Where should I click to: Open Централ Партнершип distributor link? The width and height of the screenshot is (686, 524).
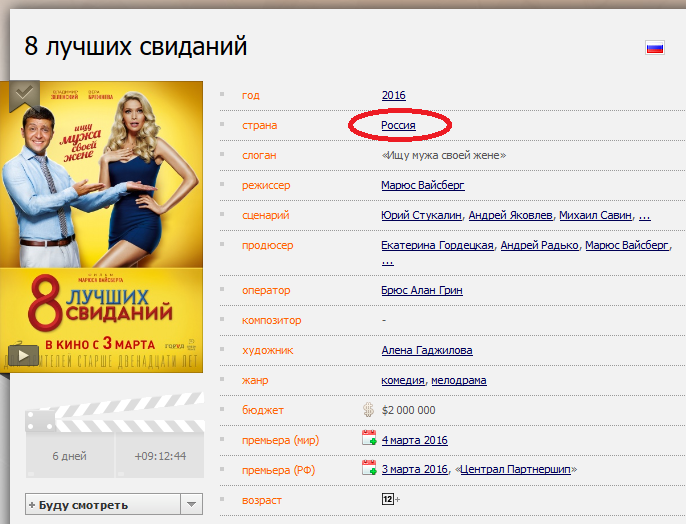coord(515,469)
